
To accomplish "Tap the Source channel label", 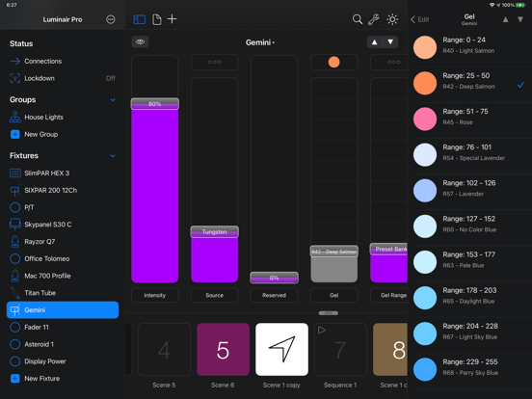I will coord(214,295).
